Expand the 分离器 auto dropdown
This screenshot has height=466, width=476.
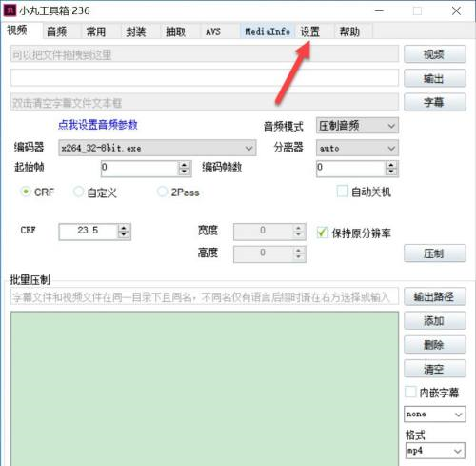coord(357,148)
